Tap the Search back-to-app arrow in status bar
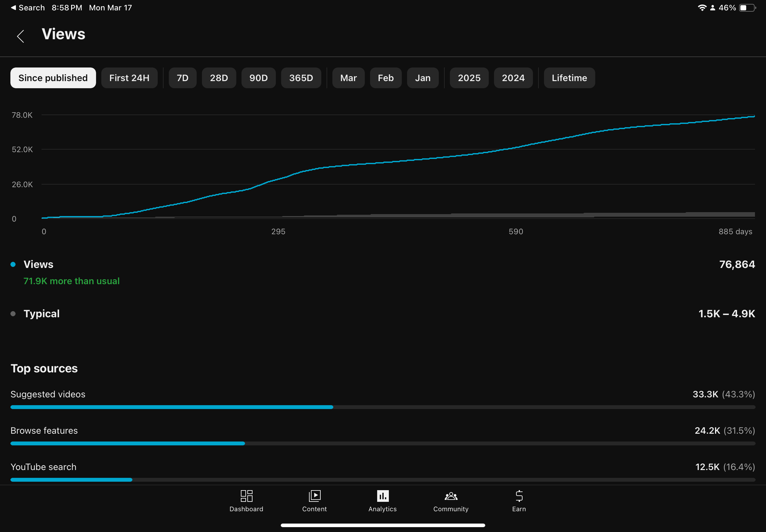Image resolution: width=766 pixels, height=532 pixels. (x=13, y=8)
